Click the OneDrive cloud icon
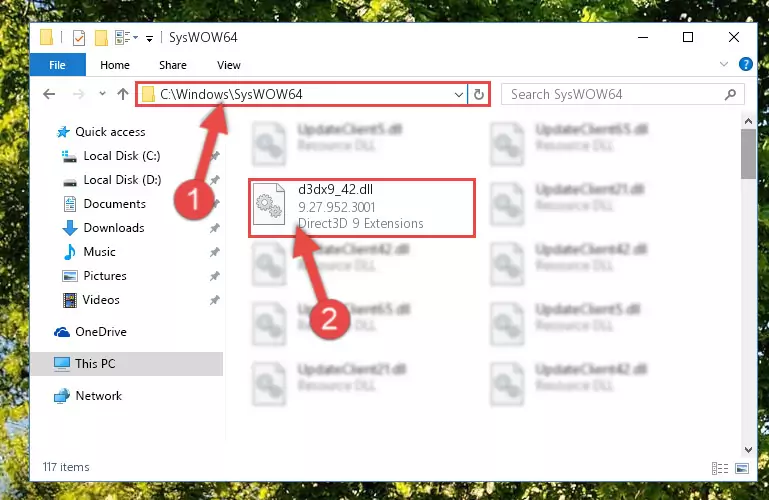This screenshot has height=500, width=769. click(x=62, y=332)
